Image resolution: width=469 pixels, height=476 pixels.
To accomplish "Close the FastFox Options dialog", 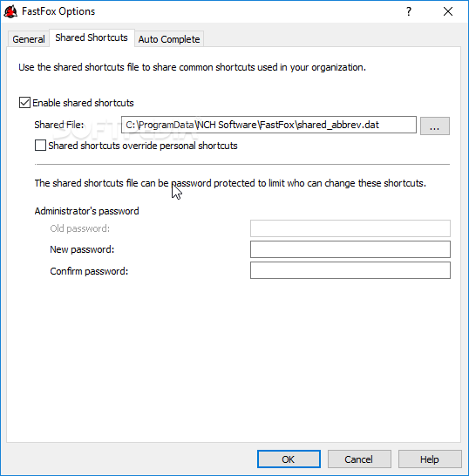I will click(448, 11).
